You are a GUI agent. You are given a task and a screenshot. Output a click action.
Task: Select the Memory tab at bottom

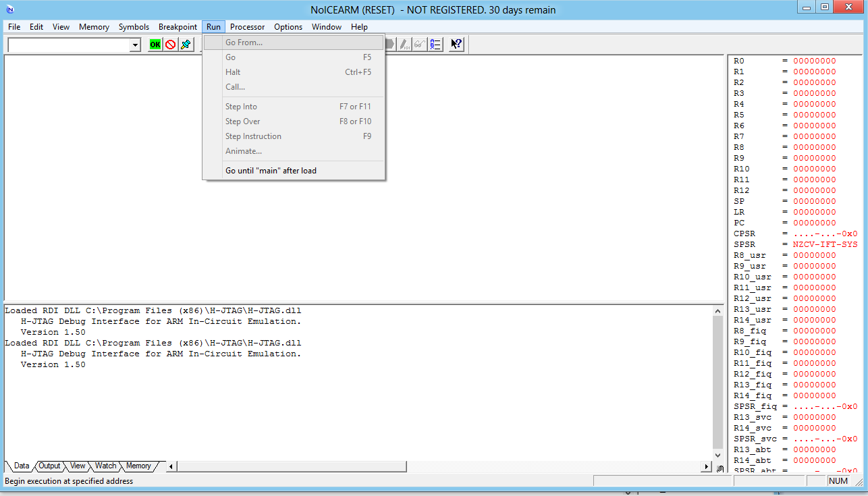click(x=138, y=466)
